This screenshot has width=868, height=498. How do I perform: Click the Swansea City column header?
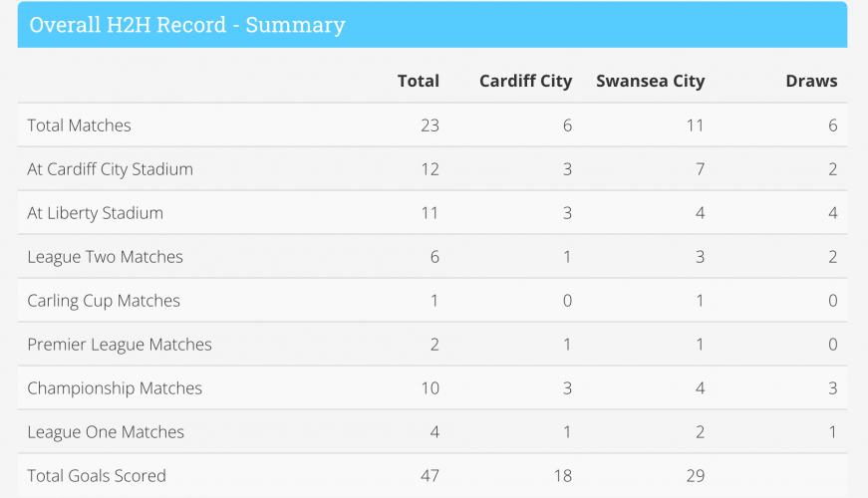[x=650, y=82]
